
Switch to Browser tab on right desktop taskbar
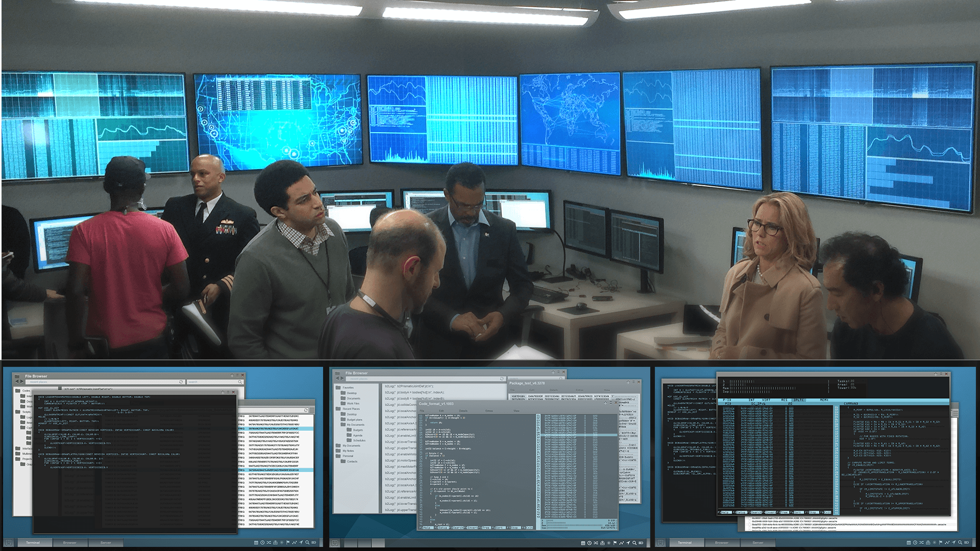pos(721,542)
